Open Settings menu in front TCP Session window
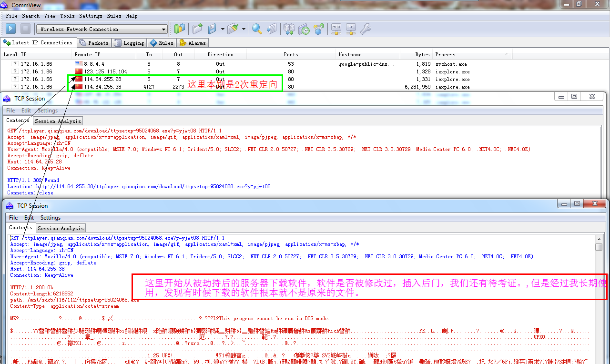610x364 pixels. click(x=51, y=218)
